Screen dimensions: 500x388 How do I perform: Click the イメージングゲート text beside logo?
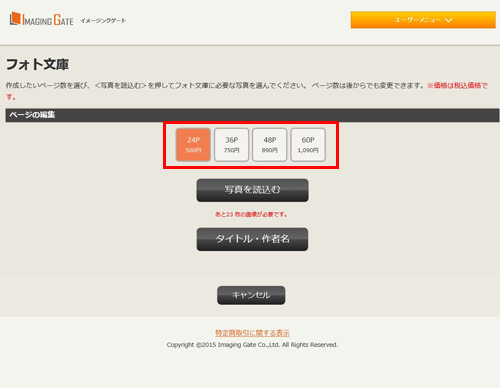point(103,21)
